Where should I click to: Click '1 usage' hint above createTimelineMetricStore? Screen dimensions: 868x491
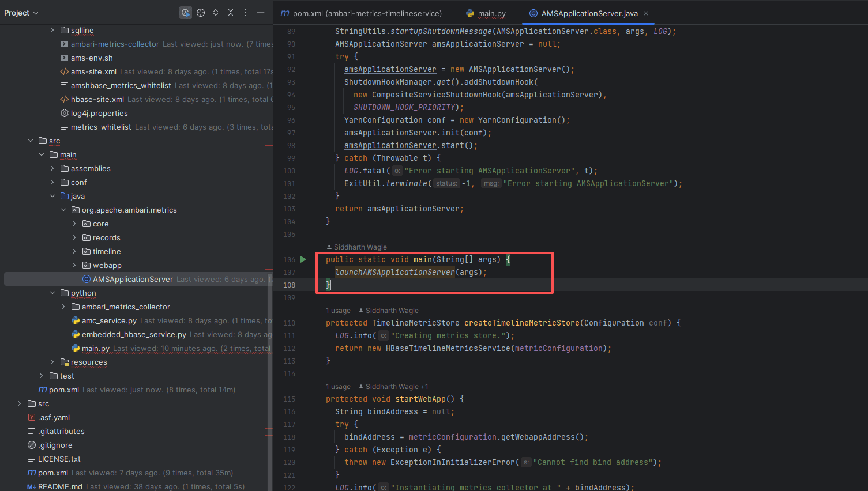338,311
